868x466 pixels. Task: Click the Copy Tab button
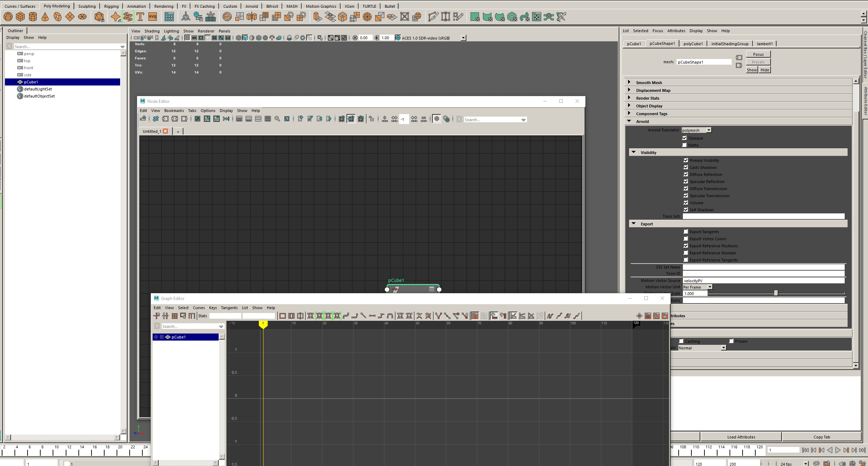click(821, 437)
